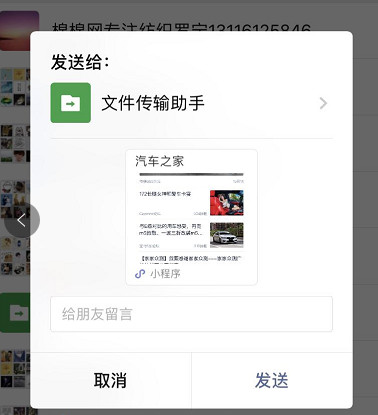Screen dimensions: 378x415
Task: Tap the 取消 button
Action: point(111,380)
